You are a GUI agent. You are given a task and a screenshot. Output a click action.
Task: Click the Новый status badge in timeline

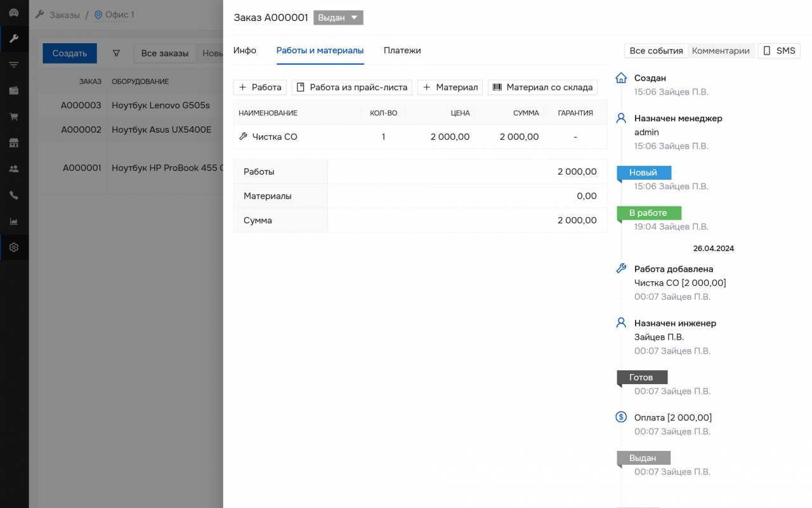coord(644,173)
